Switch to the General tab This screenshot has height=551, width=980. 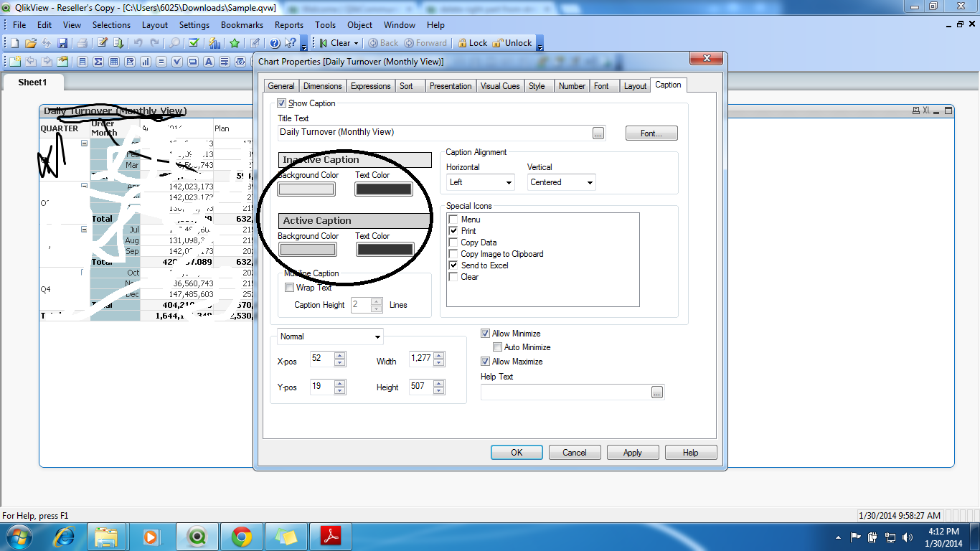tap(281, 86)
